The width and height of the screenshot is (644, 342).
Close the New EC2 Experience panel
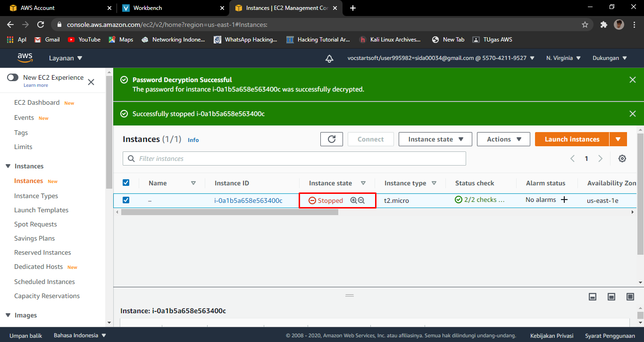pyautogui.click(x=91, y=82)
